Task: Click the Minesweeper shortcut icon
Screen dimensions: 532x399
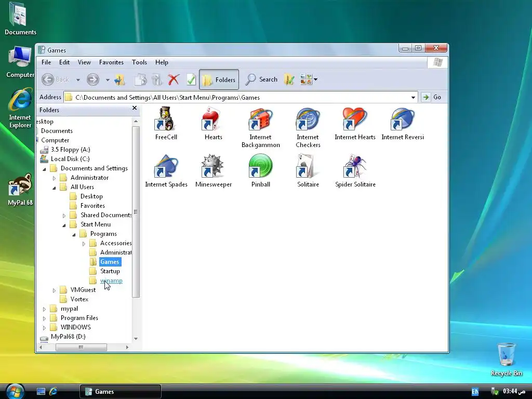Action: [x=213, y=166]
